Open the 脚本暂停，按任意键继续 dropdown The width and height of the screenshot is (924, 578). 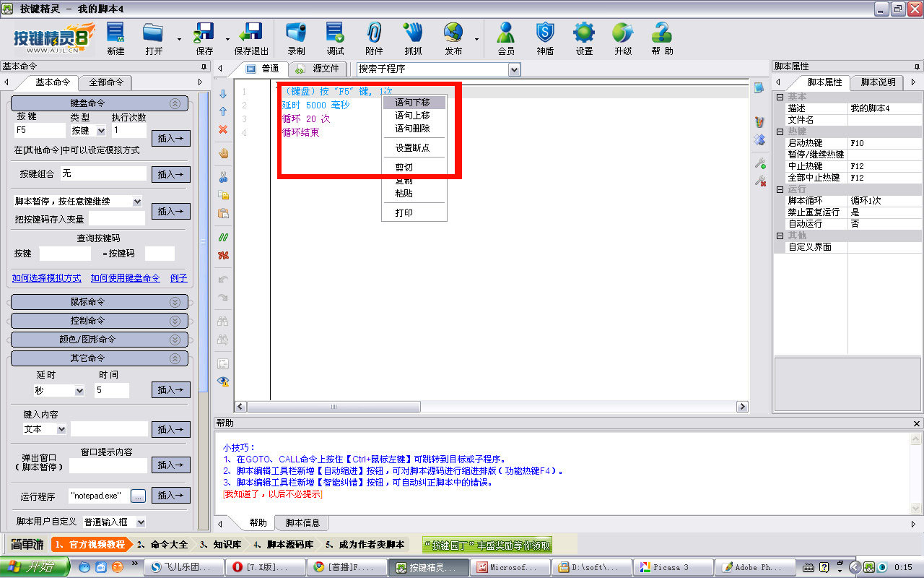(x=137, y=202)
